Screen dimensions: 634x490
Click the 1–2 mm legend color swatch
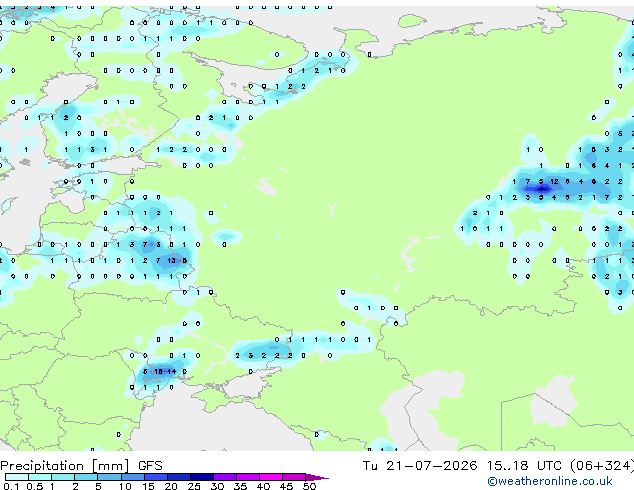pos(63,477)
